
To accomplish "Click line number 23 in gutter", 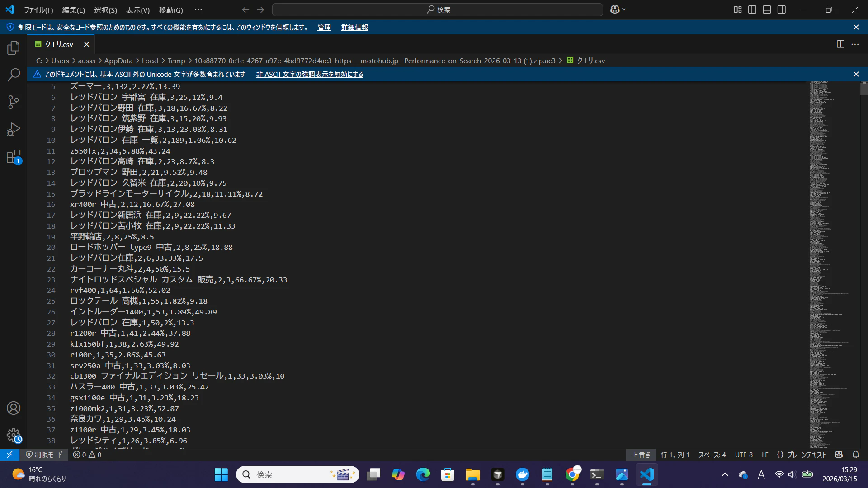I will point(51,280).
